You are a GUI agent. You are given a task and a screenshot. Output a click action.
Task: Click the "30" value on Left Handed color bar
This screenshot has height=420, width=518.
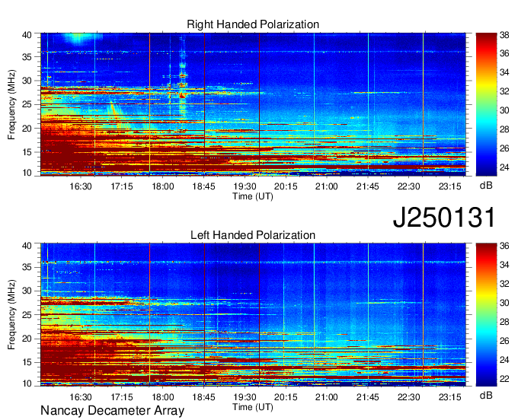click(504, 303)
